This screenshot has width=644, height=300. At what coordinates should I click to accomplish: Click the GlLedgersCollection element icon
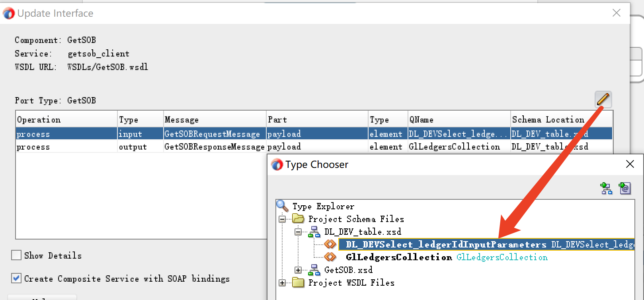pyautogui.click(x=330, y=257)
